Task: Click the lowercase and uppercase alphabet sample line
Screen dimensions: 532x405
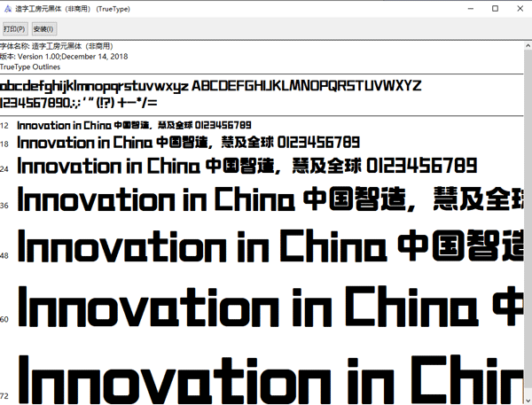Action: 210,86
